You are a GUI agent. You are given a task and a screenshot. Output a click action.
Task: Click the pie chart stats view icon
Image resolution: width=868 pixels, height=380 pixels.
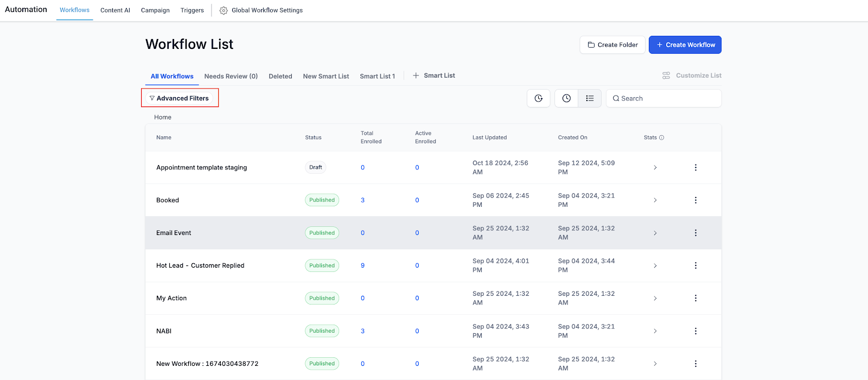(x=539, y=98)
